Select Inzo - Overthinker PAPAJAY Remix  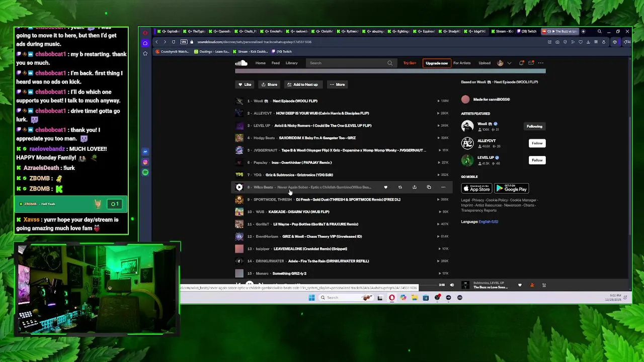301,162
